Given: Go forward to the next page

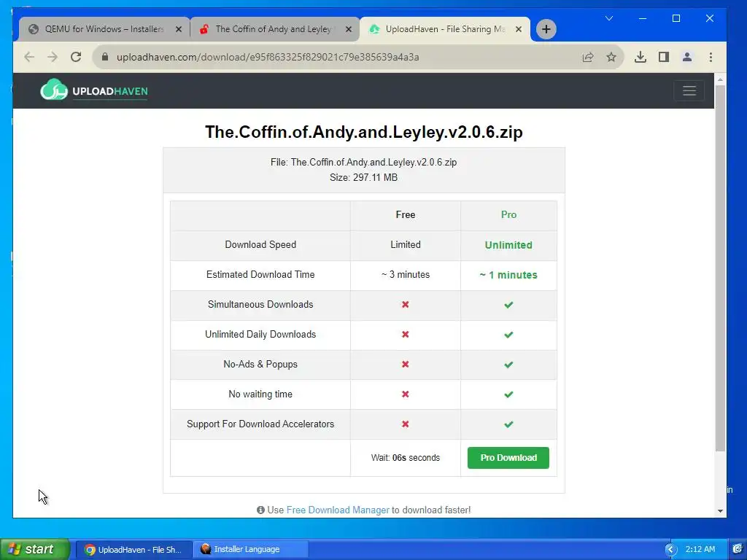Looking at the screenshot, I should (53, 57).
